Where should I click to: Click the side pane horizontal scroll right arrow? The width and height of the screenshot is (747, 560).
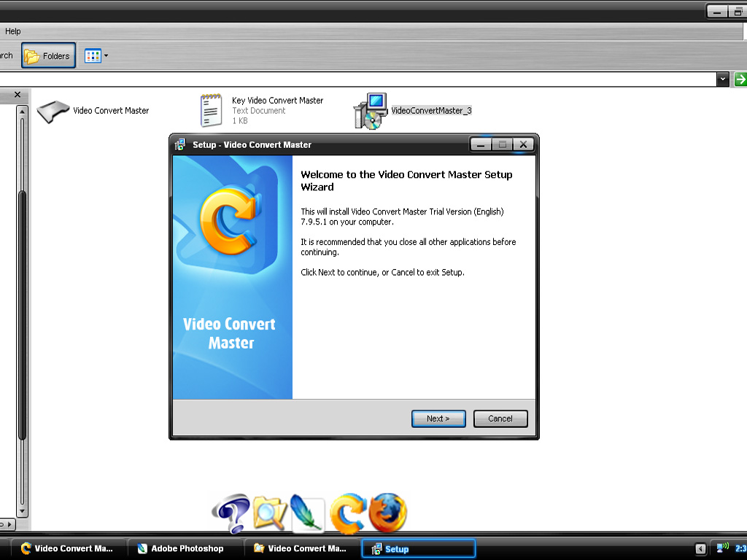click(x=9, y=524)
